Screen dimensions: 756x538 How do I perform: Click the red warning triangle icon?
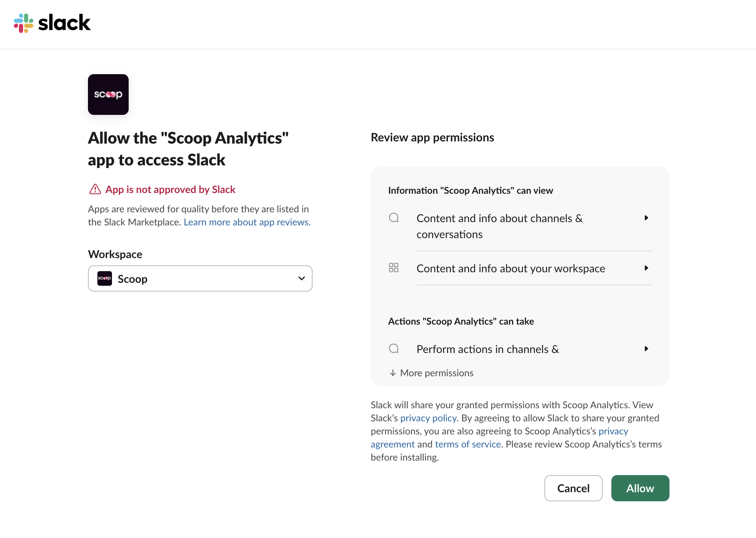(x=95, y=189)
